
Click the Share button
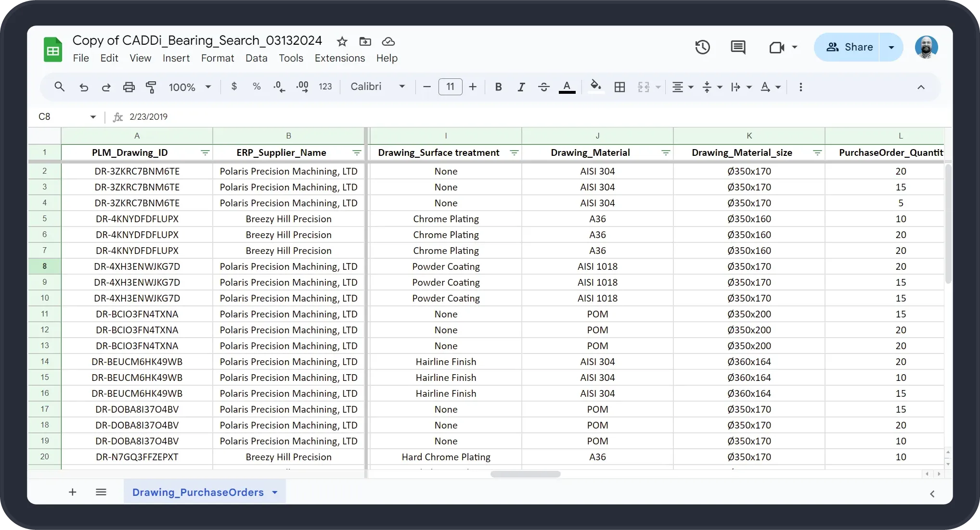tap(849, 47)
